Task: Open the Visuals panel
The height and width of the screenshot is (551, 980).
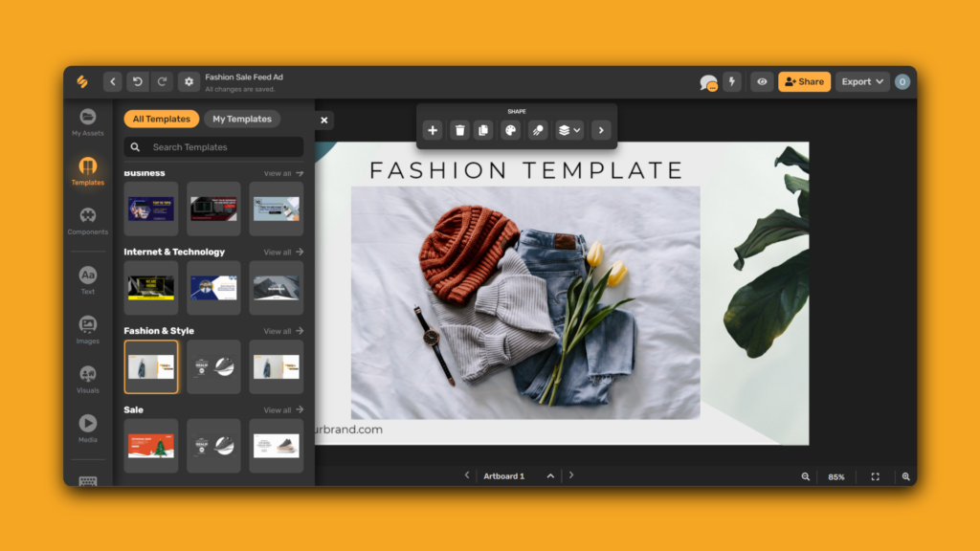Action: [x=87, y=379]
